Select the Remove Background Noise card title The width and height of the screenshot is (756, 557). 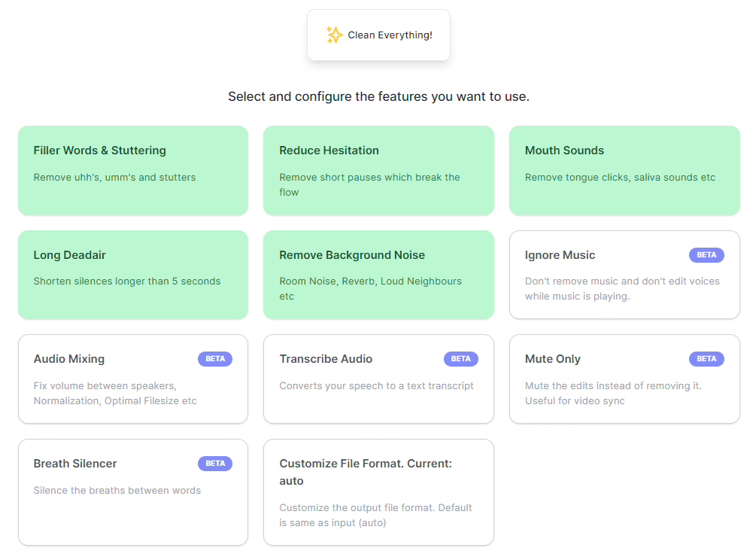pos(351,255)
